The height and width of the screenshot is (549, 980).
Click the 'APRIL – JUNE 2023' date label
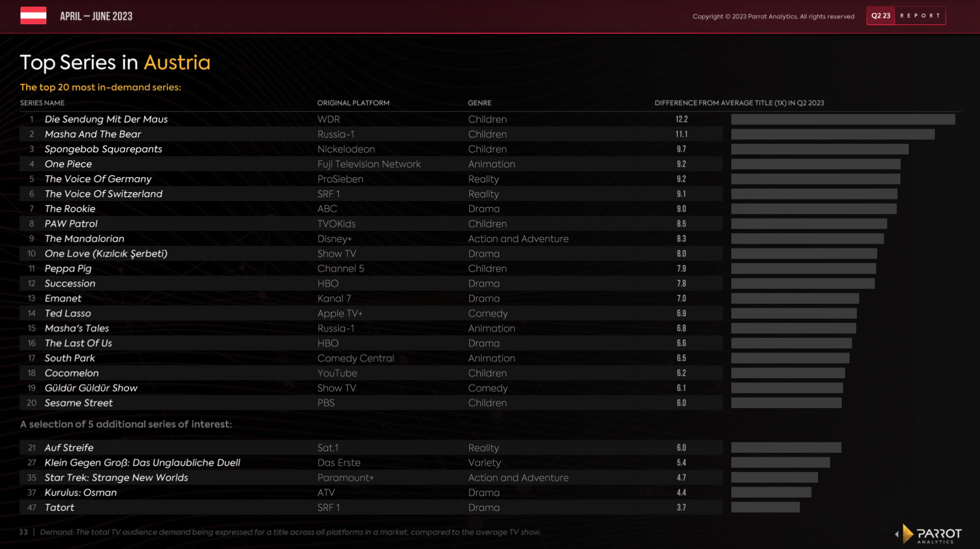96,16
